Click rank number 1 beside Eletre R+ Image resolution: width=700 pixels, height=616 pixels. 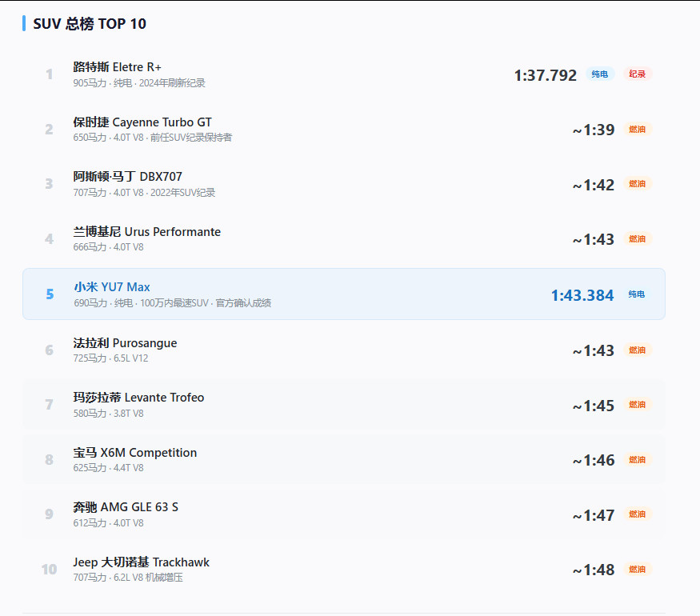coord(49,74)
